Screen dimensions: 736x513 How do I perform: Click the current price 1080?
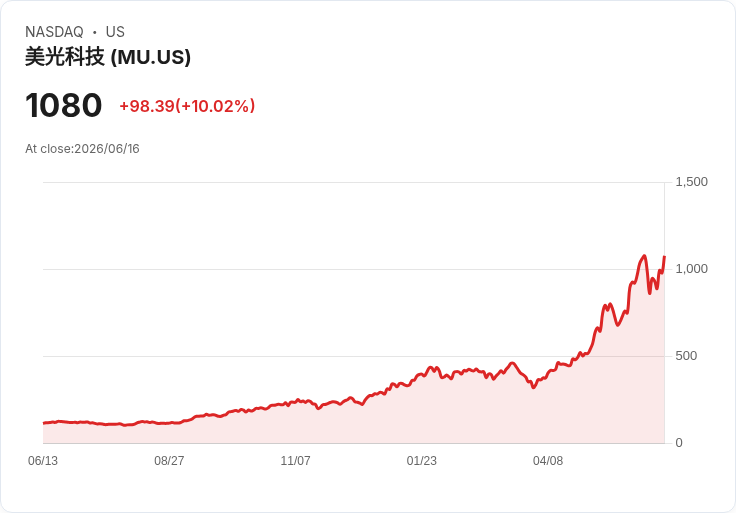[63, 105]
